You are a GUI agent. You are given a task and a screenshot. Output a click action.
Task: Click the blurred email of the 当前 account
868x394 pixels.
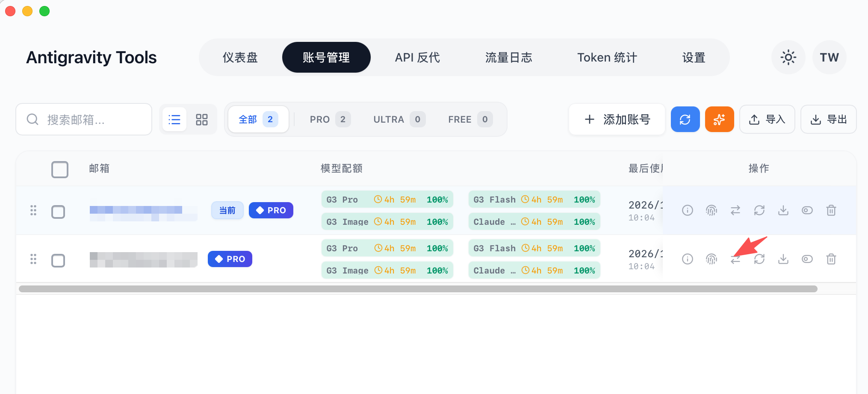pyautogui.click(x=144, y=213)
